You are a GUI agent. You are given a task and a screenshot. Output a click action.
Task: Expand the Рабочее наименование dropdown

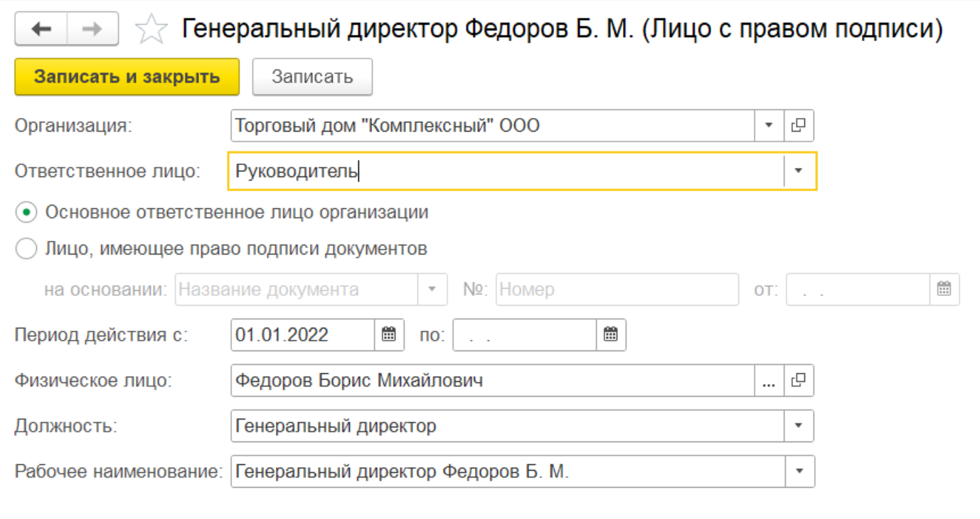coord(799,471)
